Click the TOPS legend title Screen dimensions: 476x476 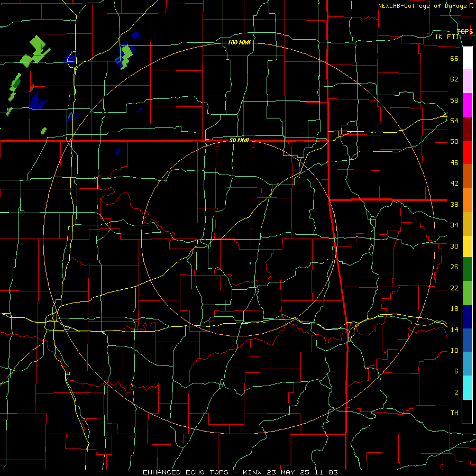465,31
